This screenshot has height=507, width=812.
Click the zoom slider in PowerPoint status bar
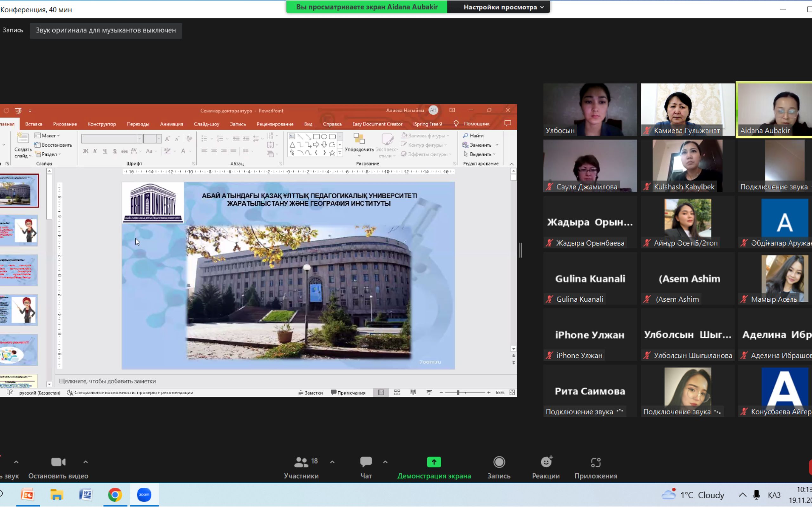click(458, 392)
